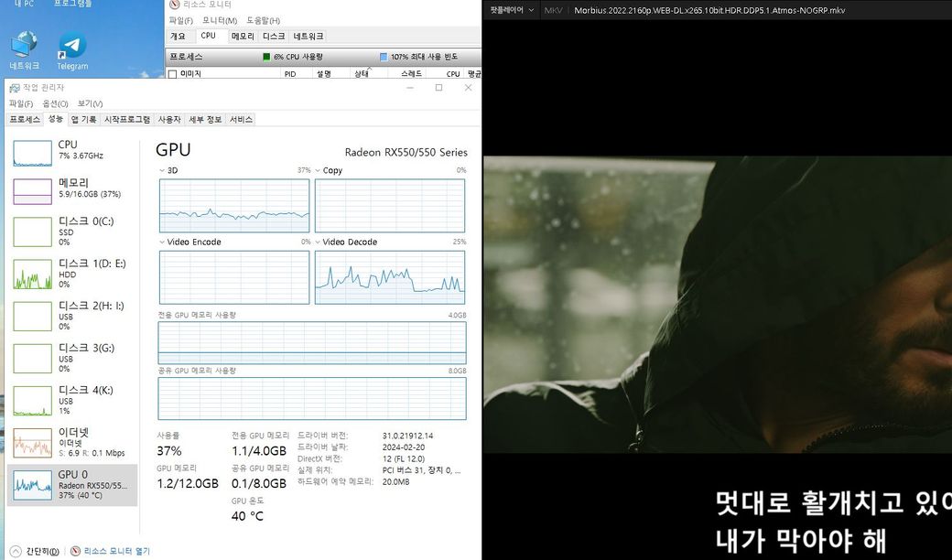Image resolution: width=952 pixels, height=560 pixels.
Task: Sort the process list by PID column
Action: (x=290, y=74)
